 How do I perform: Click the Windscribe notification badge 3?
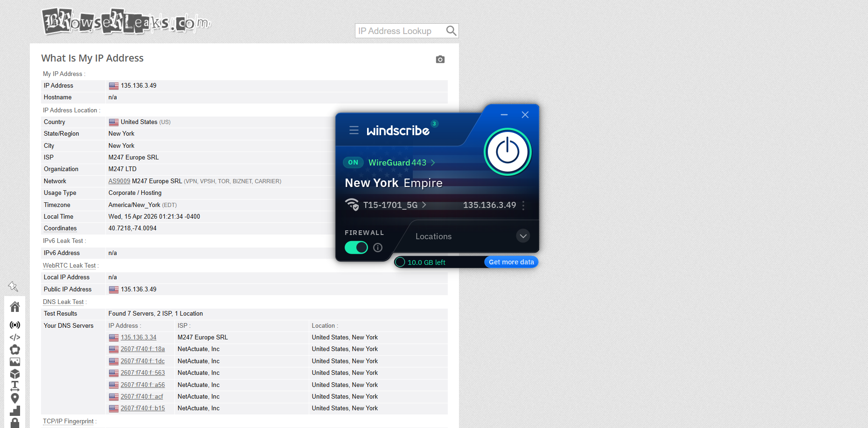click(434, 124)
